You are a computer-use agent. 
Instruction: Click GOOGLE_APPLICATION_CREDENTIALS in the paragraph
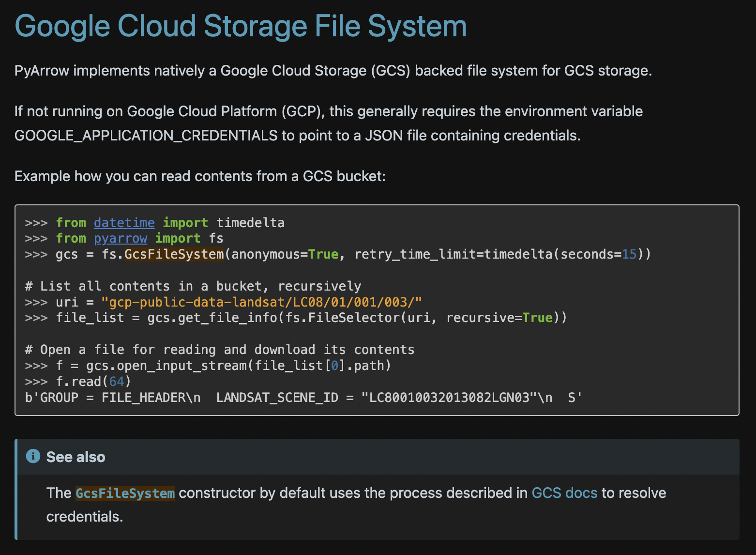pos(146,136)
